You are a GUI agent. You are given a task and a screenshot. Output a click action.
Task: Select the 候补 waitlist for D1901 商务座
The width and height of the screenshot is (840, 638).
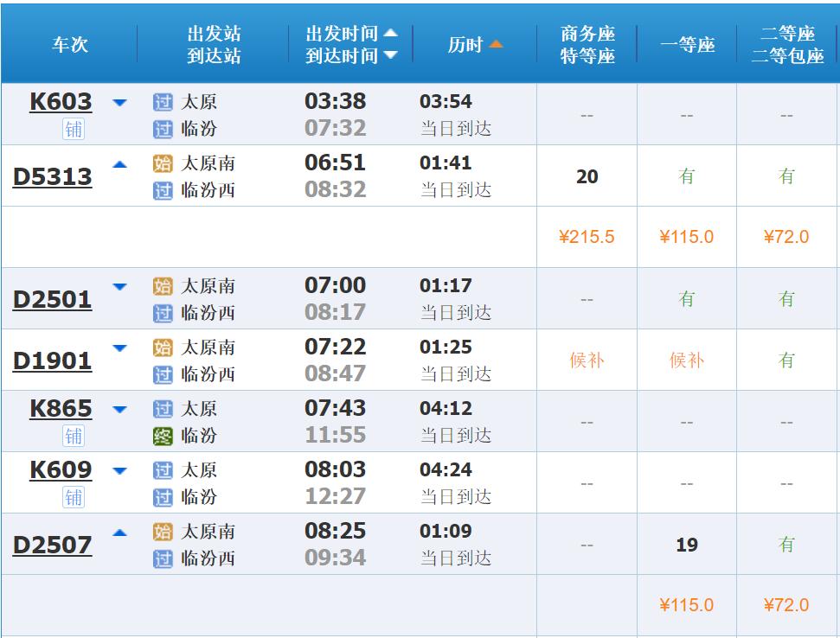coord(587,360)
